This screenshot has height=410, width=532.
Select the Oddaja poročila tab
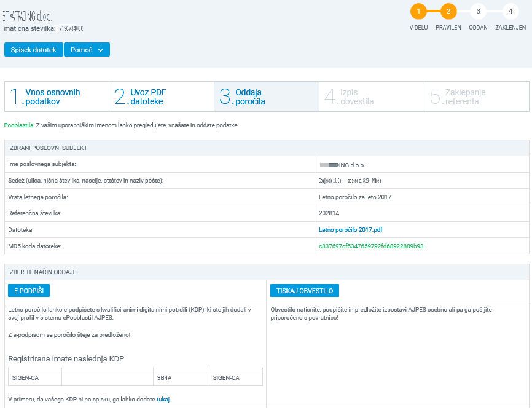[266, 97]
